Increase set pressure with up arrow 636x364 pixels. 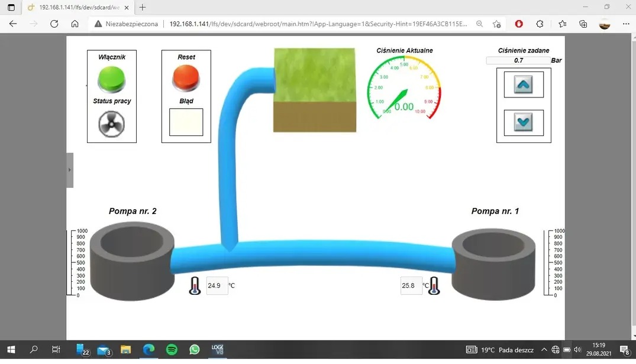pos(523,85)
